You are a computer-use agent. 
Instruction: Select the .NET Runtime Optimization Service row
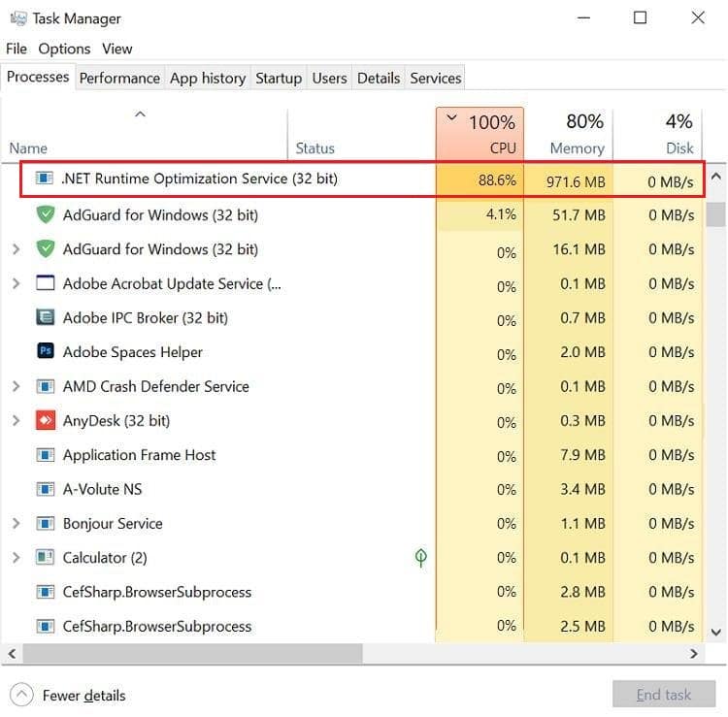362,179
